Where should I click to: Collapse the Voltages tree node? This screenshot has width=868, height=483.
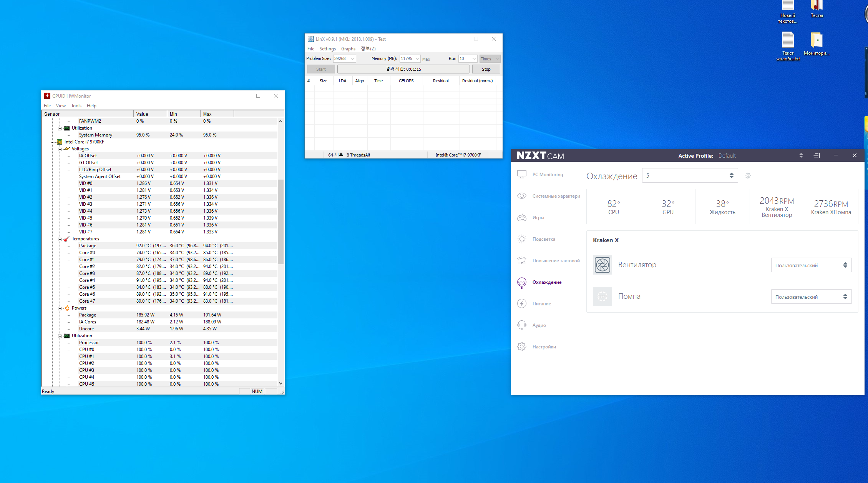tap(60, 149)
